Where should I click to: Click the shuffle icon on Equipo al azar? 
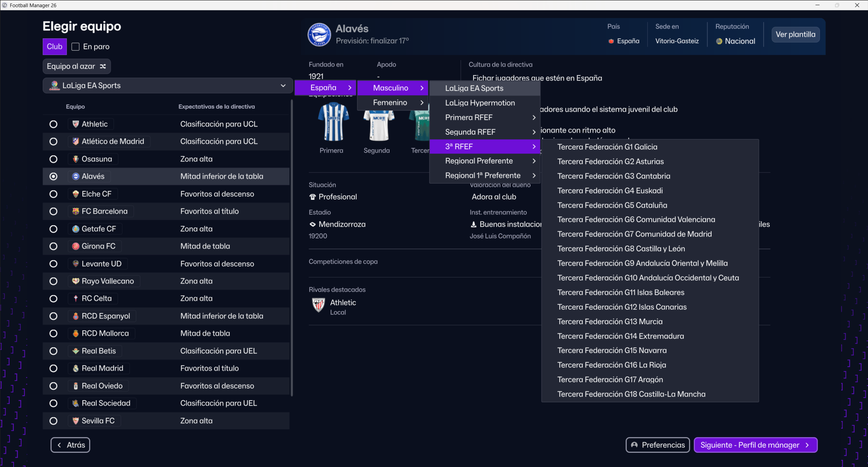(103, 66)
